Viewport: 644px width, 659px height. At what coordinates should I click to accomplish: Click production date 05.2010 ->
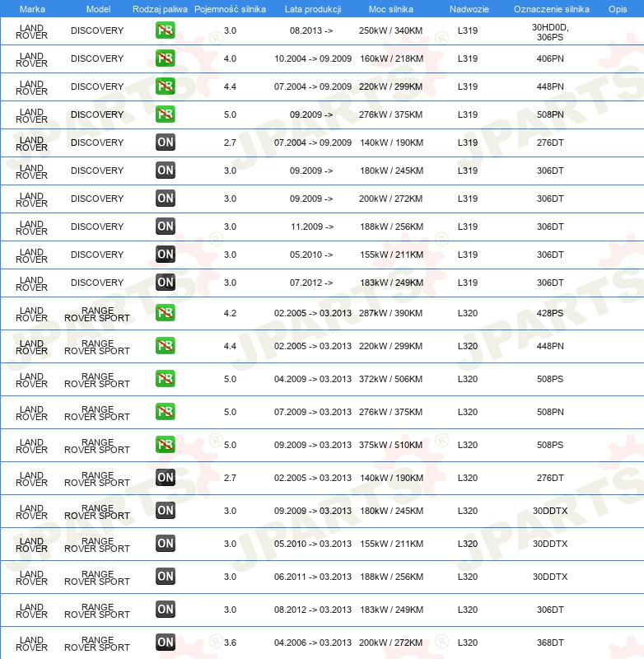click(311, 255)
